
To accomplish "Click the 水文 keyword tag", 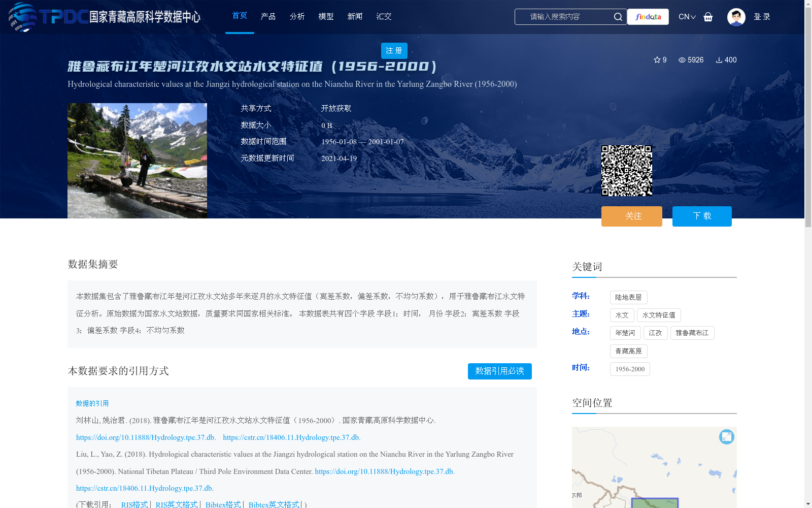I will [622, 315].
